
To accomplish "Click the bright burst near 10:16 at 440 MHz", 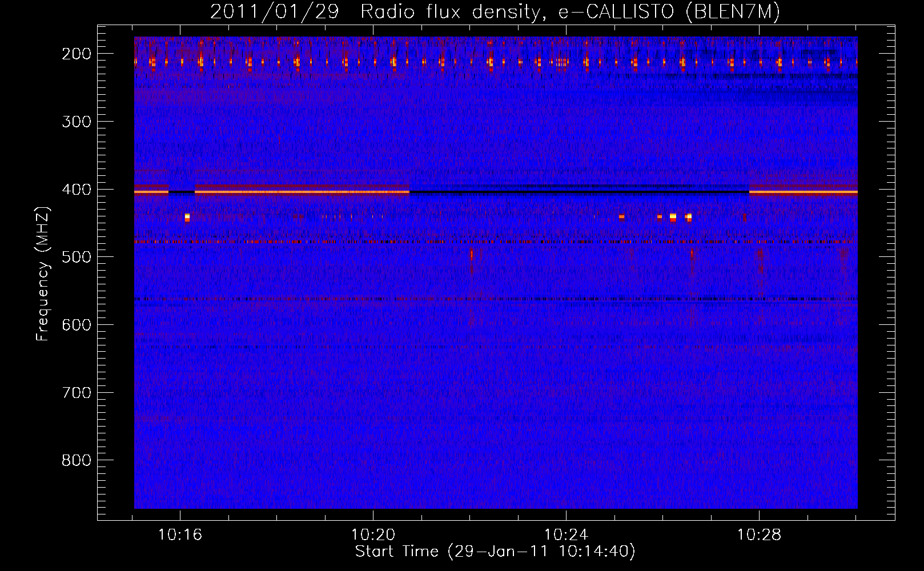I will pyautogui.click(x=187, y=217).
